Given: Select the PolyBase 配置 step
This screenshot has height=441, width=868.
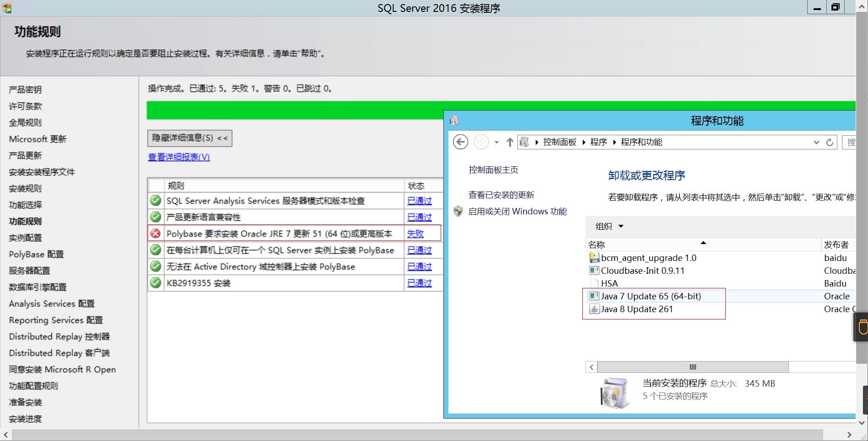Looking at the screenshot, I should click(x=37, y=254).
